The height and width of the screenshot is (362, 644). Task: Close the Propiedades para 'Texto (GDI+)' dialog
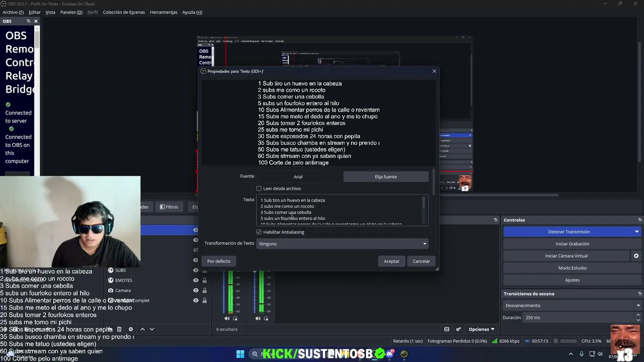tap(434, 71)
